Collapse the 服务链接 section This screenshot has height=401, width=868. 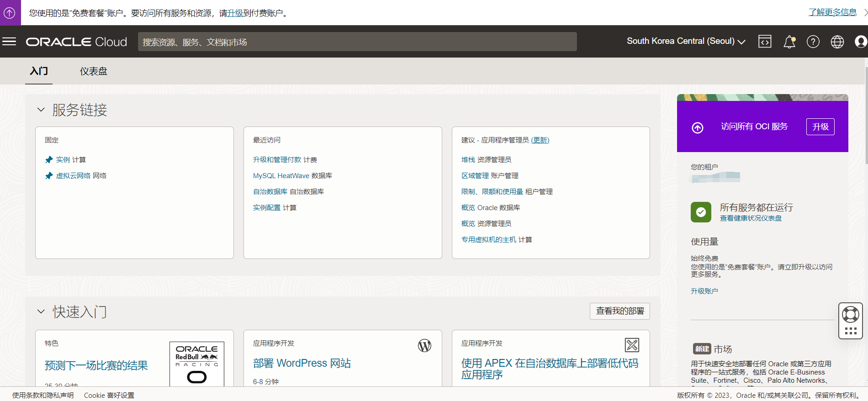[x=41, y=110]
